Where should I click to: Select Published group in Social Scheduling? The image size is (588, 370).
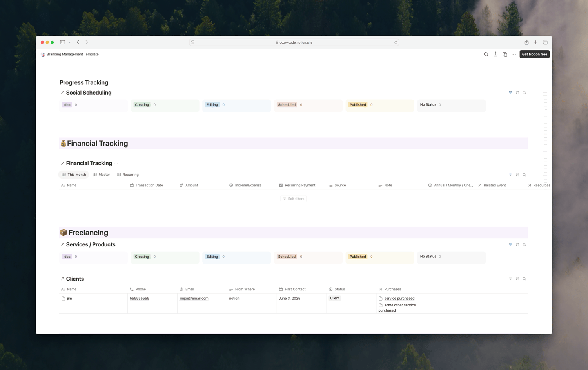coord(358,105)
